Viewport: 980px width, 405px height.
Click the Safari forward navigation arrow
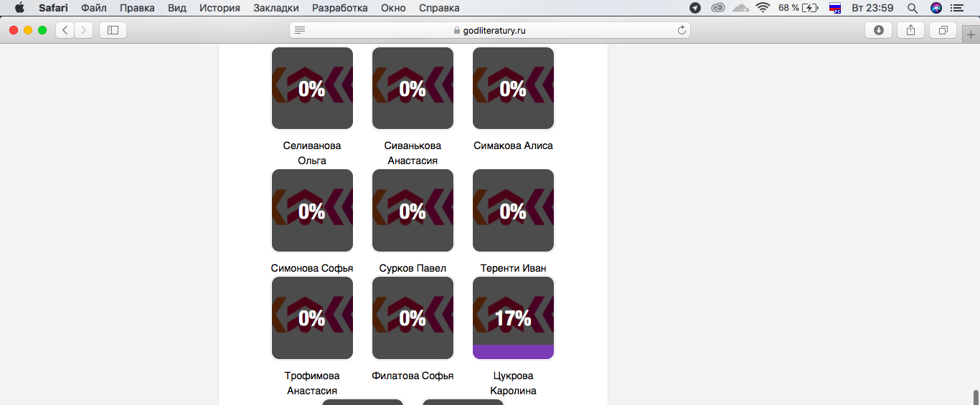click(84, 30)
